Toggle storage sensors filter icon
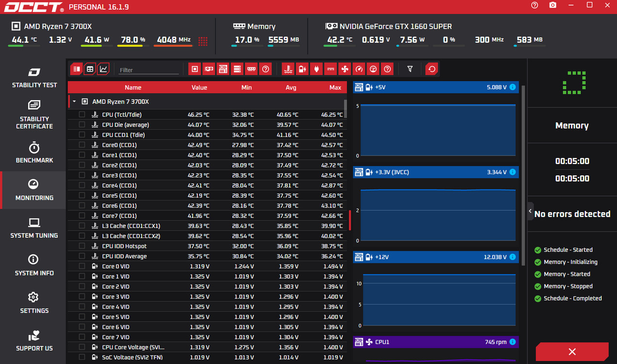Screen dimensions: 617x364 [237, 69]
